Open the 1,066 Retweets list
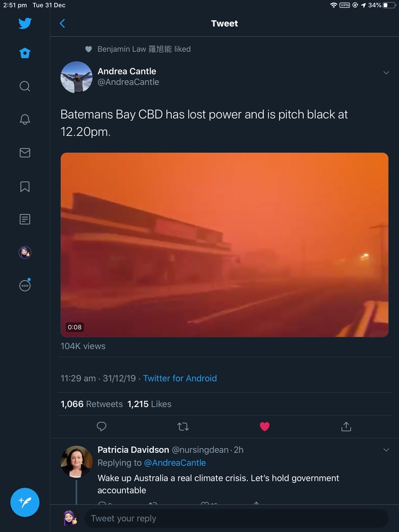The height and width of the screenshot is (532, 399). click(92, 404)
